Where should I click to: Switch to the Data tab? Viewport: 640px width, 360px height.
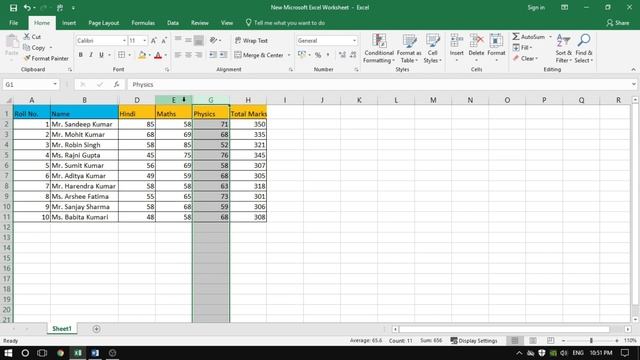point(173,23)
